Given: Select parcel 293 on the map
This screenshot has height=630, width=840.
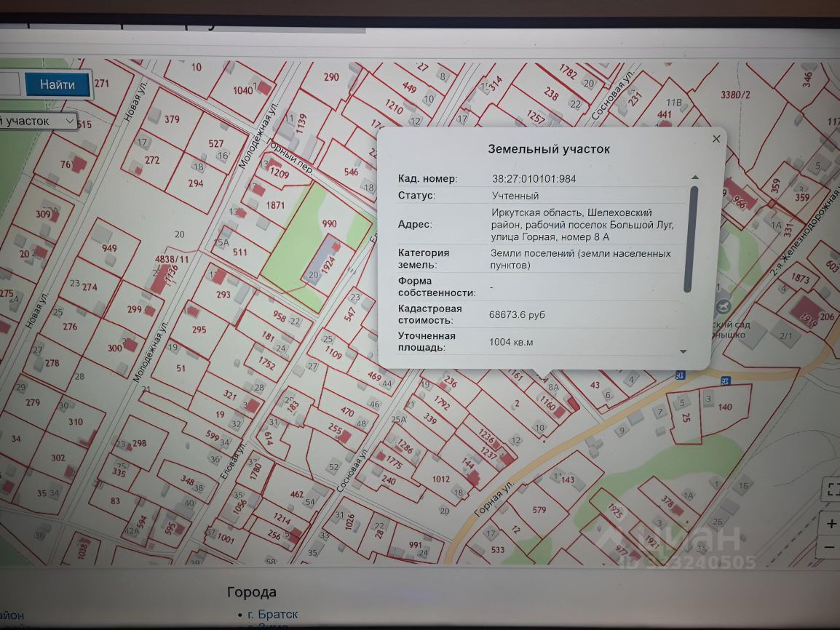Looking at the screenshot, I should pyautogui.click(x=223, y=294).
